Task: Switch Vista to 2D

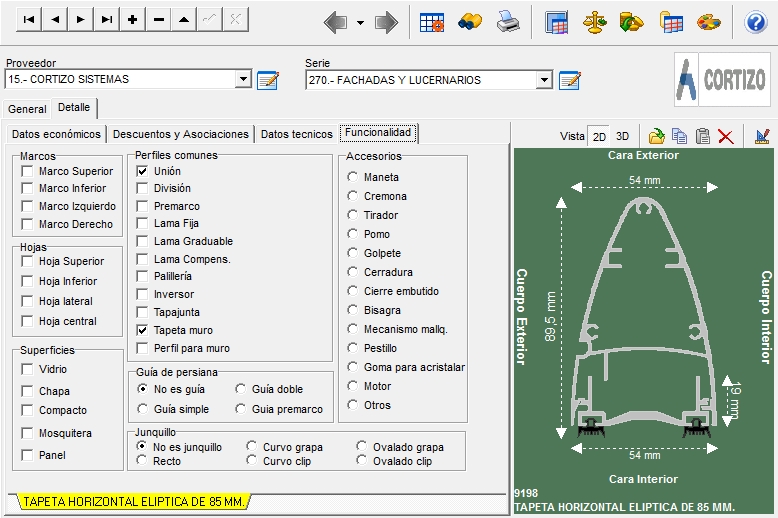Action: pyautogui.click(x=599, y=136)
